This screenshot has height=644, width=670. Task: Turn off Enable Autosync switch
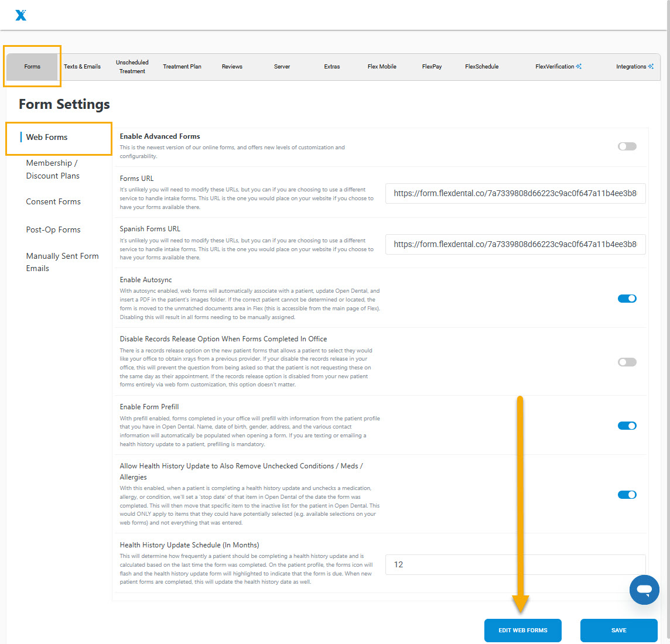627,299
